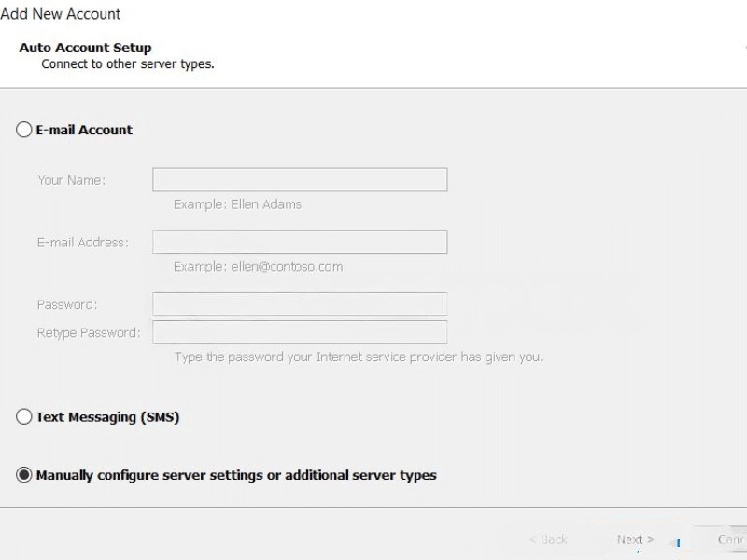Screen dimensions: 747x560
Task: Click the Retype Password field
Action: (x=300, y=332)
